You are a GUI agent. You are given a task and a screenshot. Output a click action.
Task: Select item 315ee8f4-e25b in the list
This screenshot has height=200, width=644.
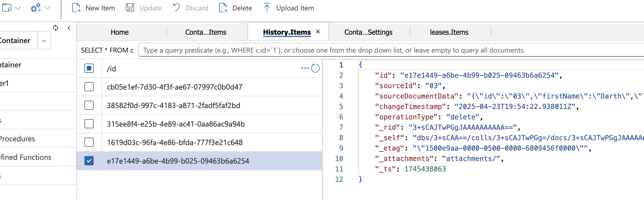(x=176, y=124)
